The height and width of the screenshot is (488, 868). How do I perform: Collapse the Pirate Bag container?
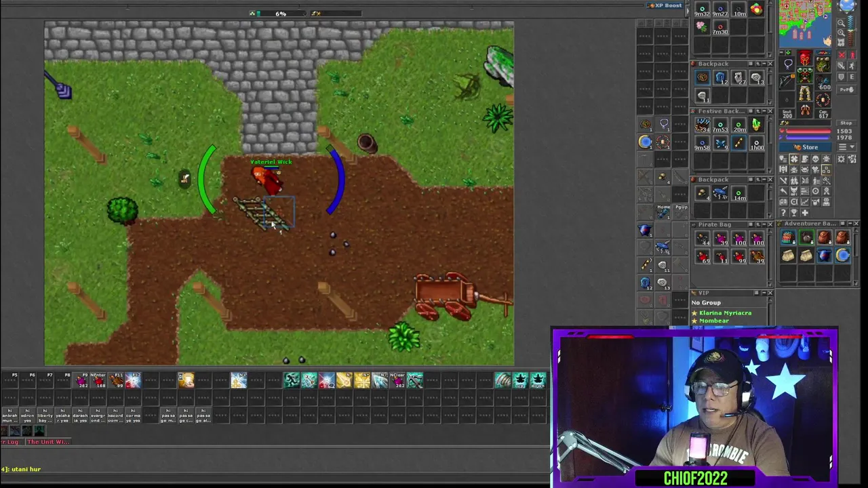click(764, 224)
